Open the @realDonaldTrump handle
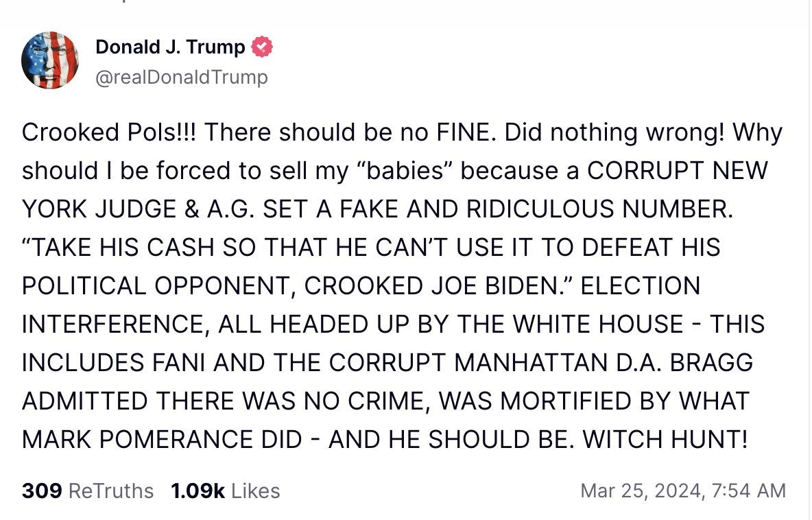Viewport: 812px width, 520px height. pos(180,77)
